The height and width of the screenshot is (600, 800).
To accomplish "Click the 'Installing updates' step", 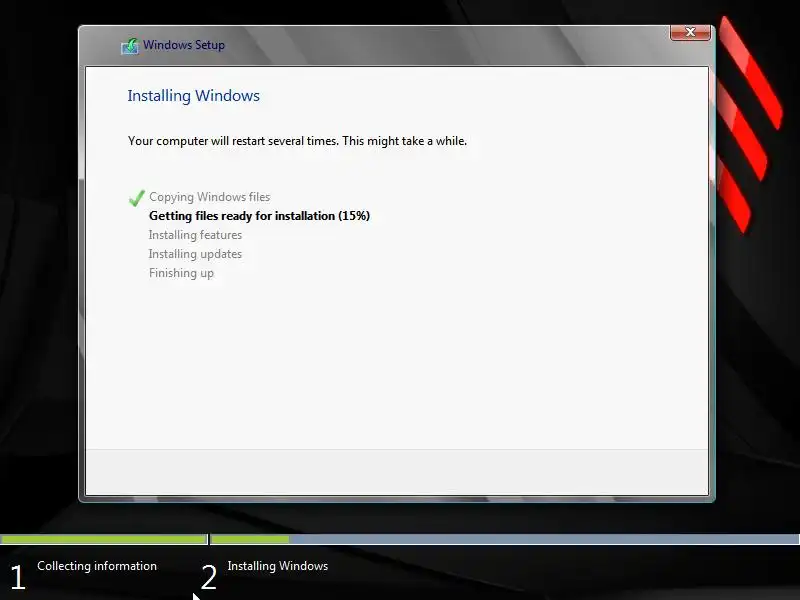I will (x=195, y=254).
